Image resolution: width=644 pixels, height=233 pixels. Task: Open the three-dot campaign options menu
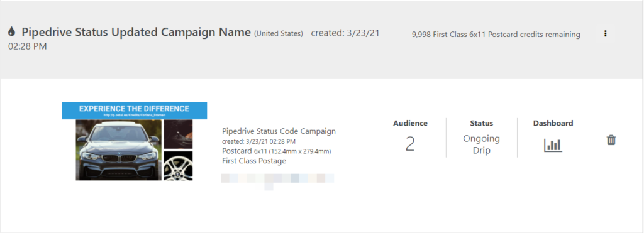pos(605,34)
